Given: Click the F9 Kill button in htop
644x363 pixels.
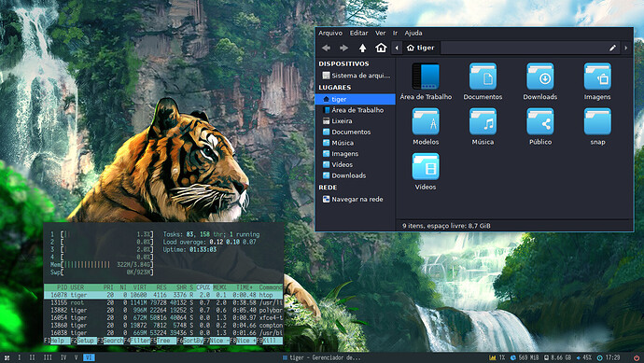Looking at the screenshot, I should 270,341.
